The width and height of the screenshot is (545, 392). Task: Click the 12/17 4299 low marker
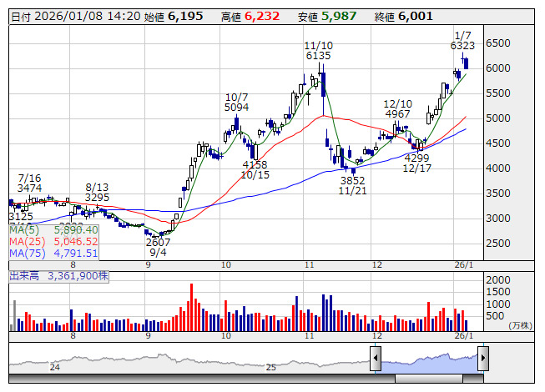click(416, 163)
